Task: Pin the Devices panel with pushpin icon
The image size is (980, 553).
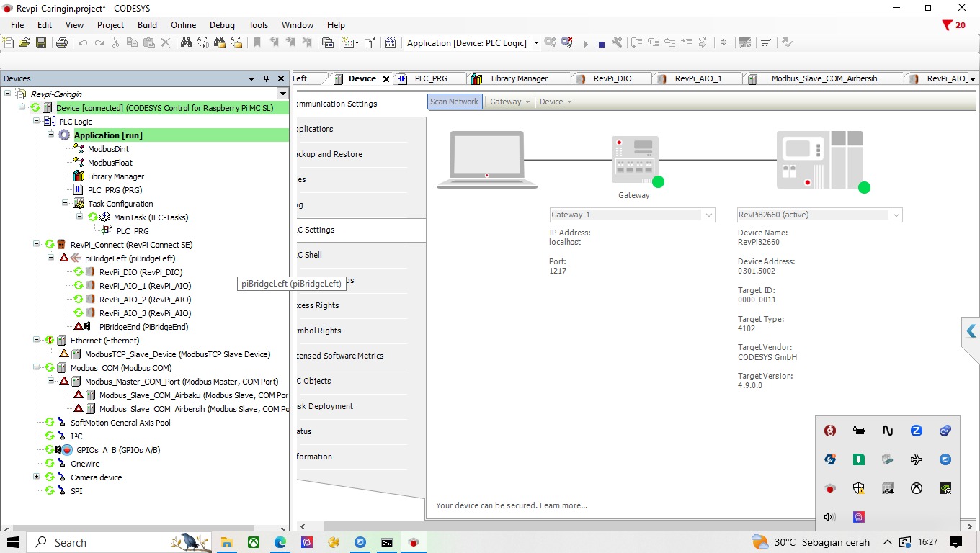Action: (266, 78)
